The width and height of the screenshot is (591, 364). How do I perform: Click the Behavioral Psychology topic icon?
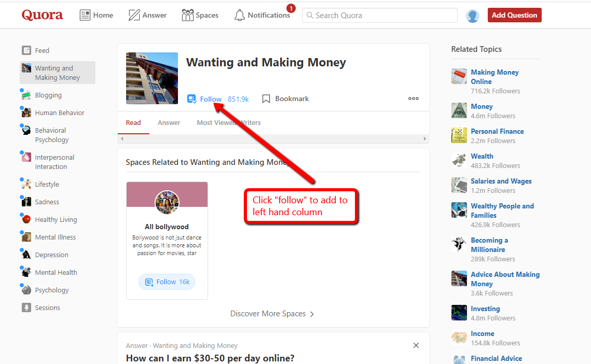click(x=26, y=130)
